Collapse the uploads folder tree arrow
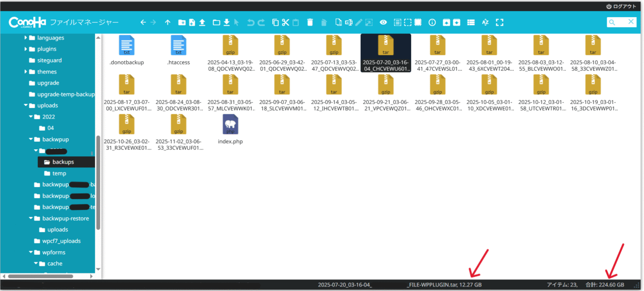The image size is (644, 291). click(x=26, y=106)
